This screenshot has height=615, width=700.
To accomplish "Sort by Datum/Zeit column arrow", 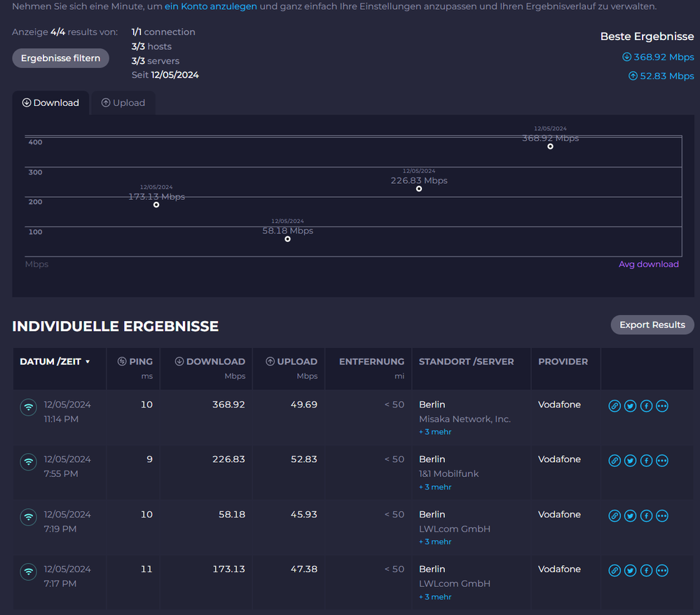I will coord(88,362).
